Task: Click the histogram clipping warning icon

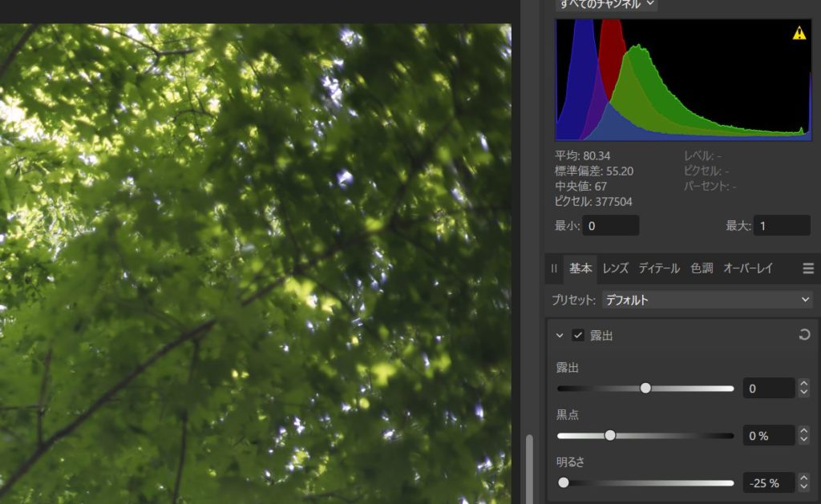Action: point(799,33)
